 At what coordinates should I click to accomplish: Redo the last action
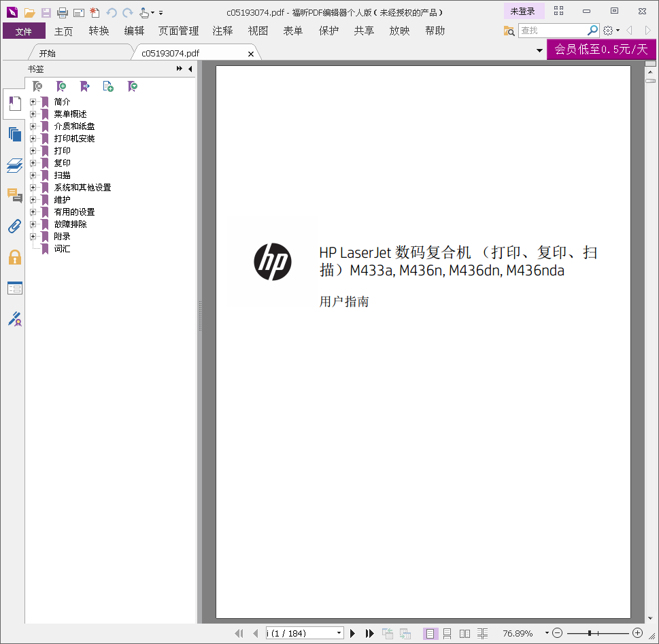(128, 13)
